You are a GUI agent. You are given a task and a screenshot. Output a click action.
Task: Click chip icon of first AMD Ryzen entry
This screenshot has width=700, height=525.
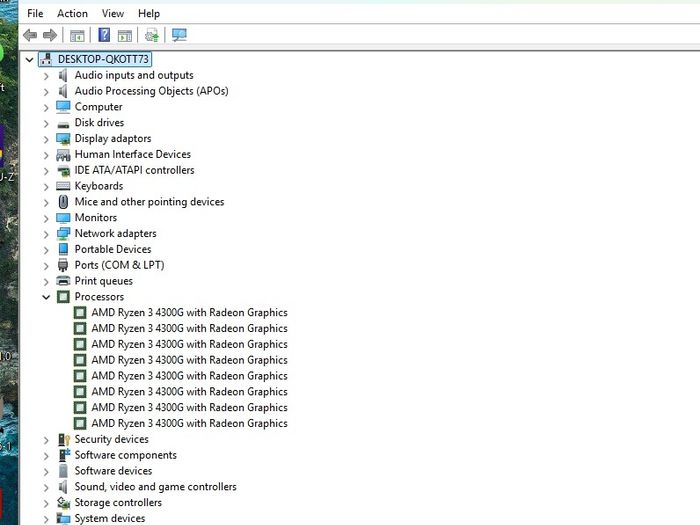tap(80, 312)
